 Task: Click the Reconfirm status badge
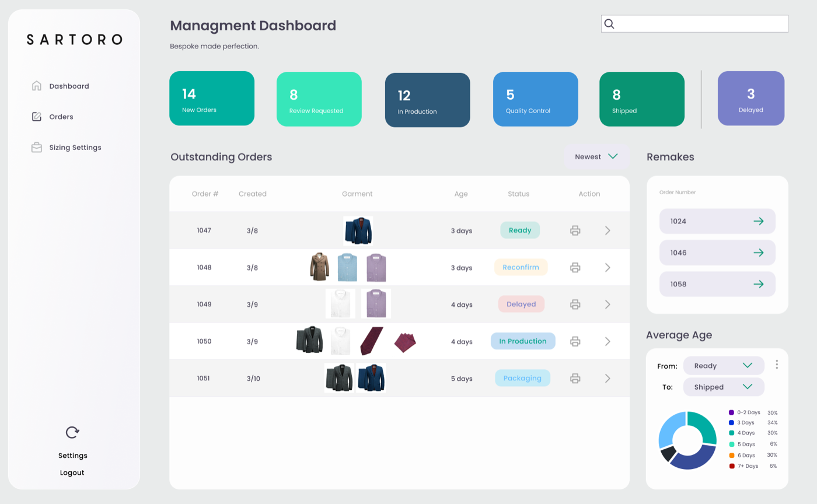click(521, 267)
